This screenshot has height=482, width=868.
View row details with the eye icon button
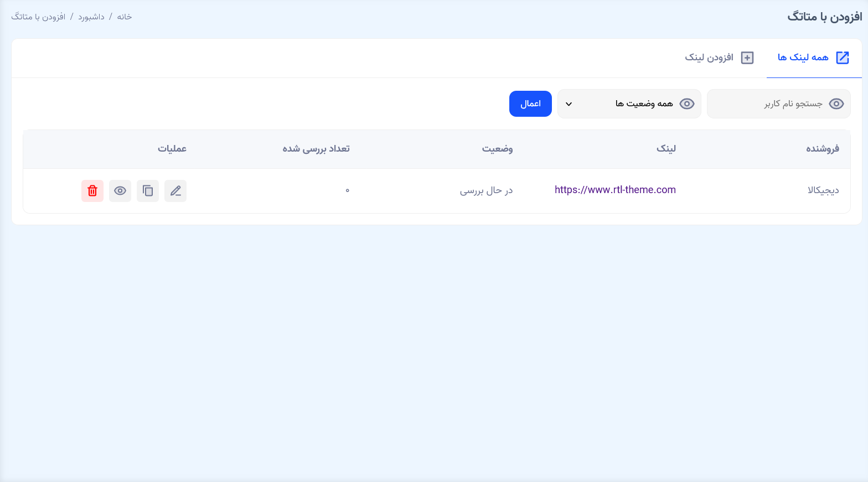coord(120,191)
